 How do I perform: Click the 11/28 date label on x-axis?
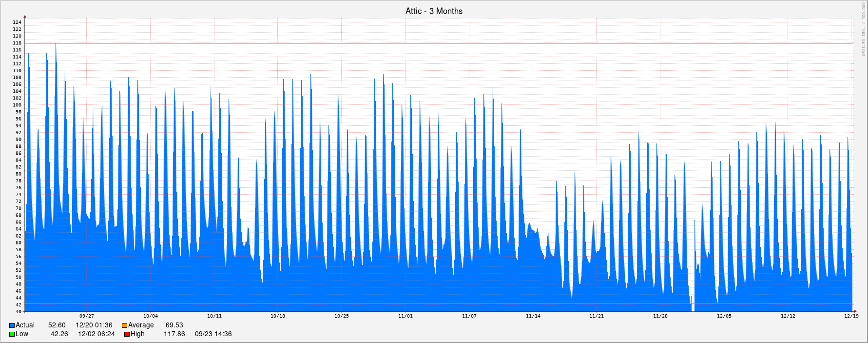pos(660,316)
